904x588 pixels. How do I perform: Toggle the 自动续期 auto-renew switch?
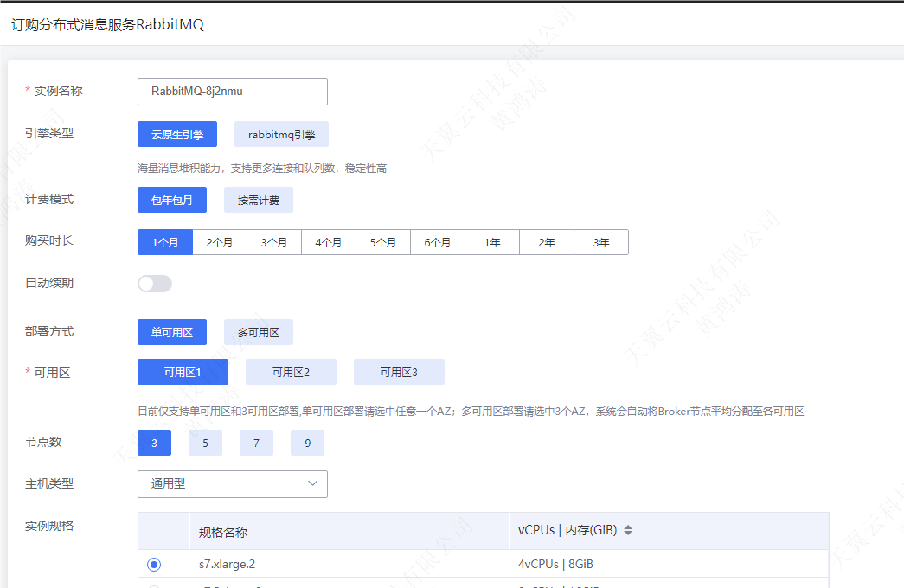click(x=155, y=284)
